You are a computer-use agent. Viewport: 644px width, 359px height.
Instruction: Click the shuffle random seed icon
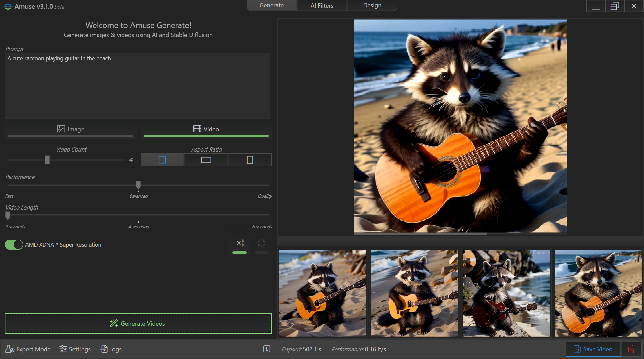tap(239, 243)
